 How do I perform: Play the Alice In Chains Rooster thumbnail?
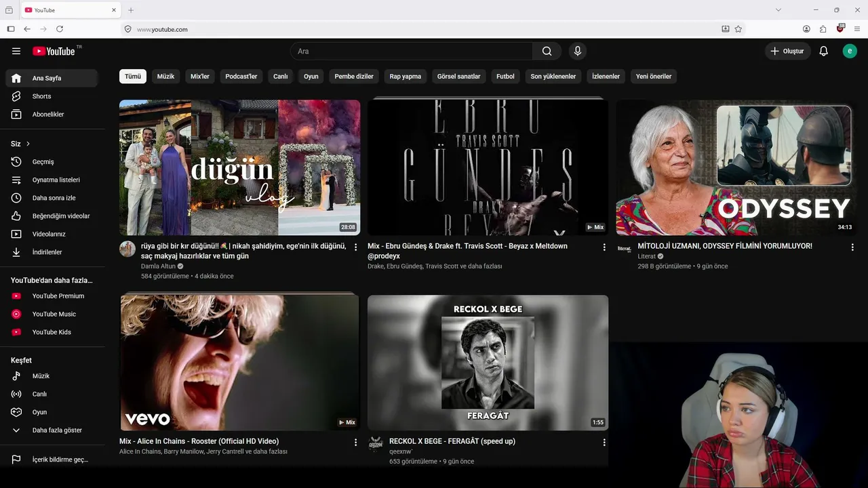pyautogui.click(x=239, y=363)
